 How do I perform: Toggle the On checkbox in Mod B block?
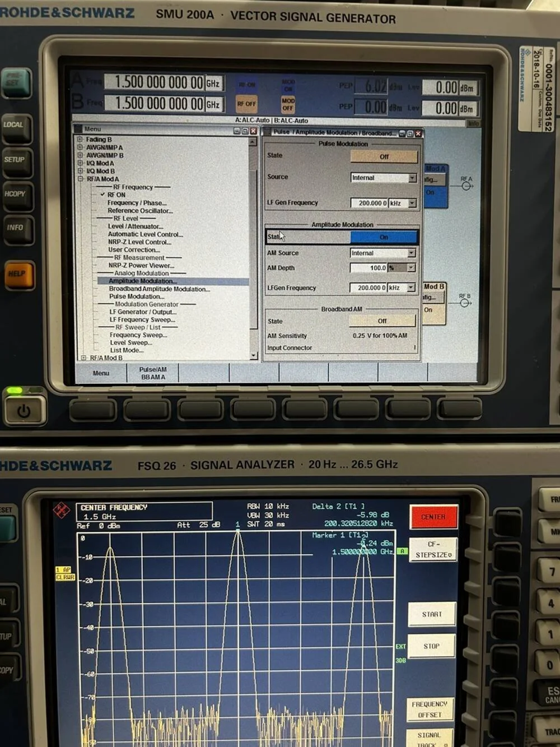(428, 309)
